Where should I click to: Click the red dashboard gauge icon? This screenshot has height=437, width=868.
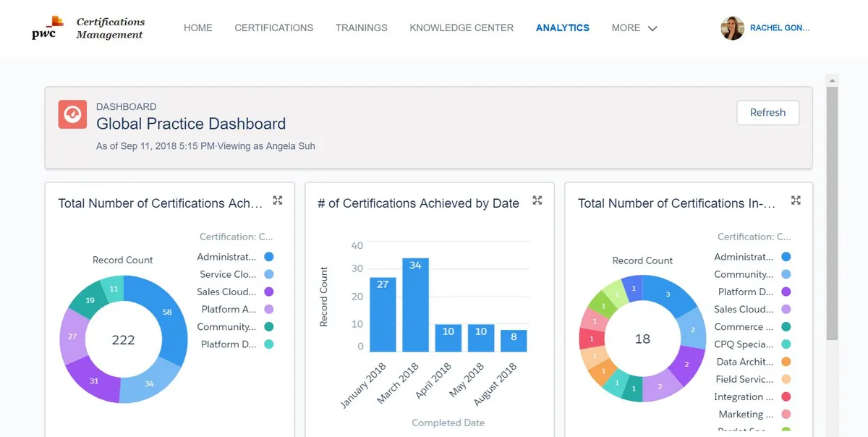72,114
